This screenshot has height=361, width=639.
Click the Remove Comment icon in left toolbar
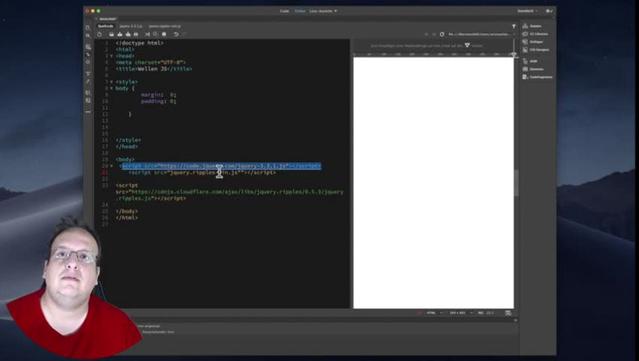click(88, 100)
